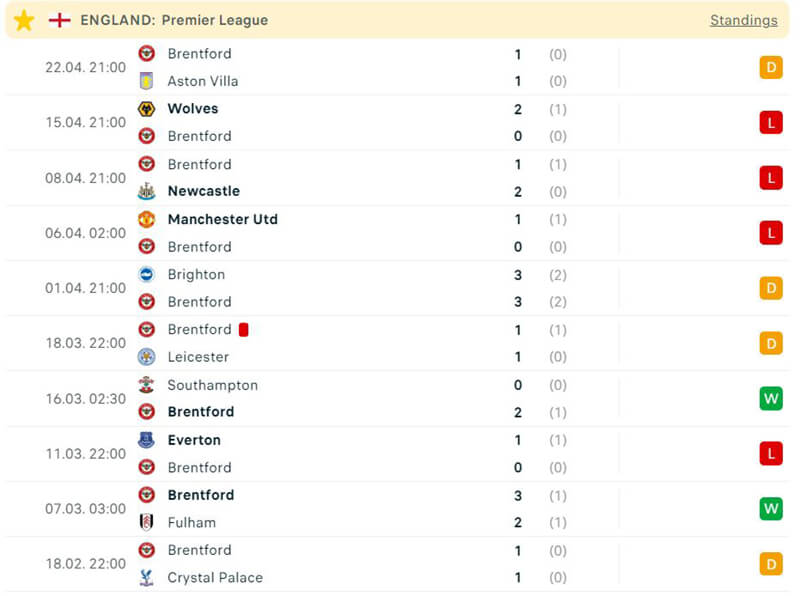The height and width of the screenshot is (596, 800).
Task: Click the Brighton club crest
Action: pos(147,274)
